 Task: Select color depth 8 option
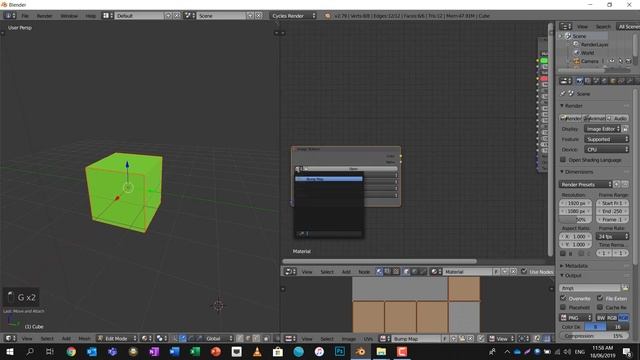tap(595, 327)
